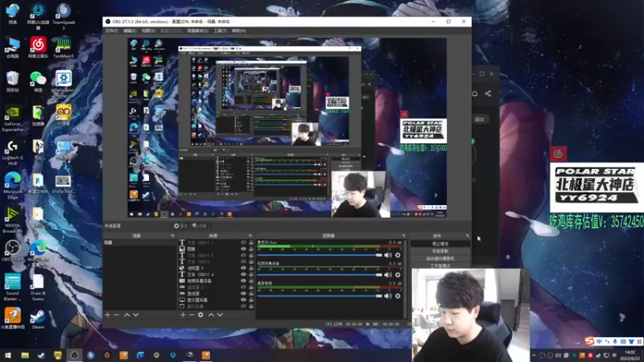
Task: Open Logitech G HUB desktop icon
Action: tap(12, 153)
